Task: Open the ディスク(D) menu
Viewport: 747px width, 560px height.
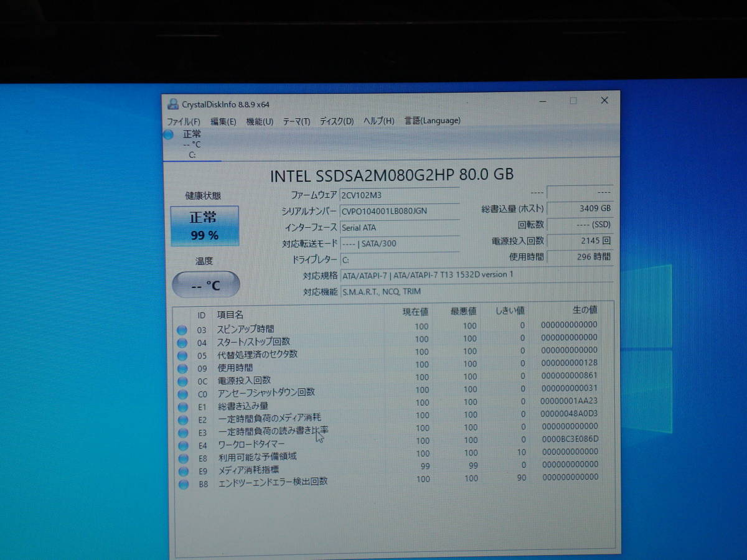Action: pyautogui.click(x=337, y=121)
